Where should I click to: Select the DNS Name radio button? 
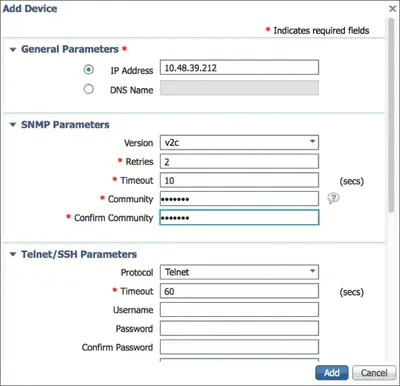tap(88, 89)
